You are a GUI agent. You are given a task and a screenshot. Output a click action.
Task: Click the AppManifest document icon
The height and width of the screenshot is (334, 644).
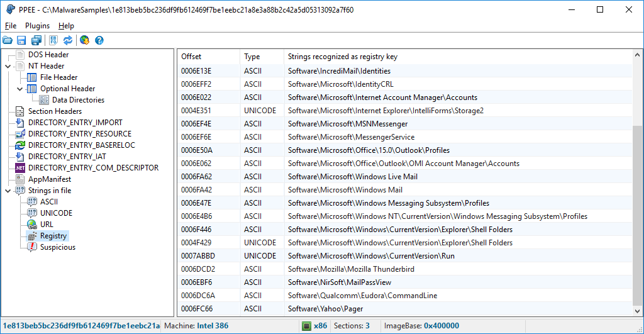19,179
